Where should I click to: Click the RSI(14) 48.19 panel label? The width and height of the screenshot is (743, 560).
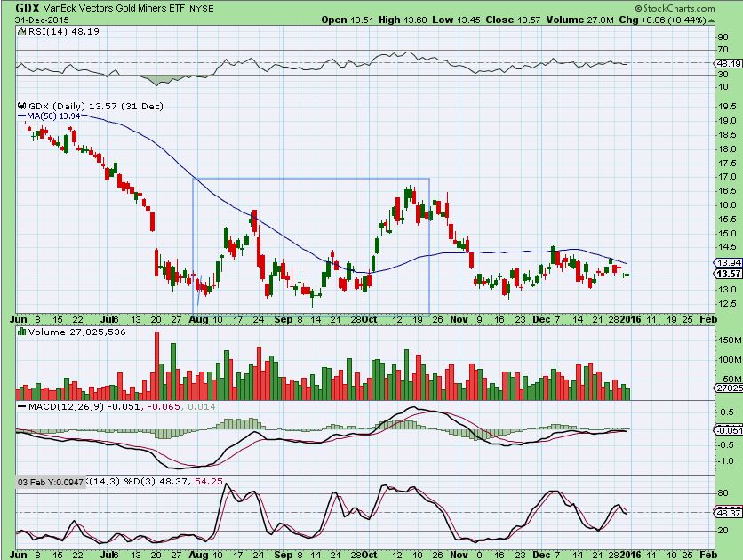[63, 32]
